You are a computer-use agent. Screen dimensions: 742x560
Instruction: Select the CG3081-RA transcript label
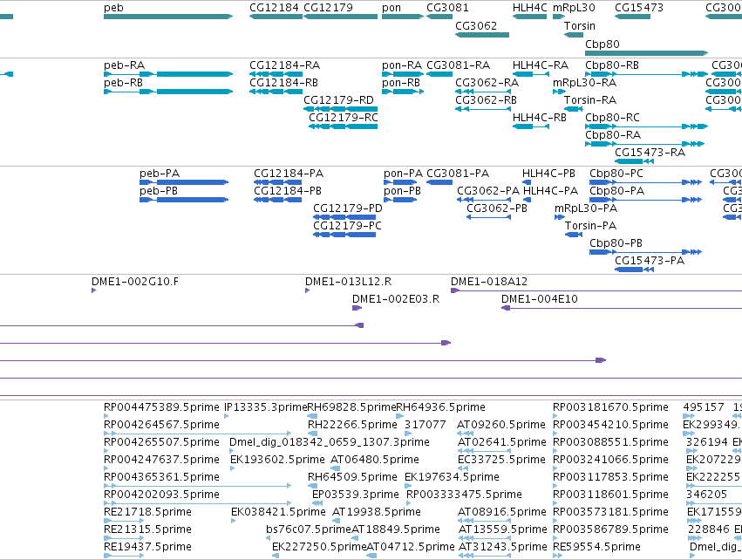tap(458, 65)
